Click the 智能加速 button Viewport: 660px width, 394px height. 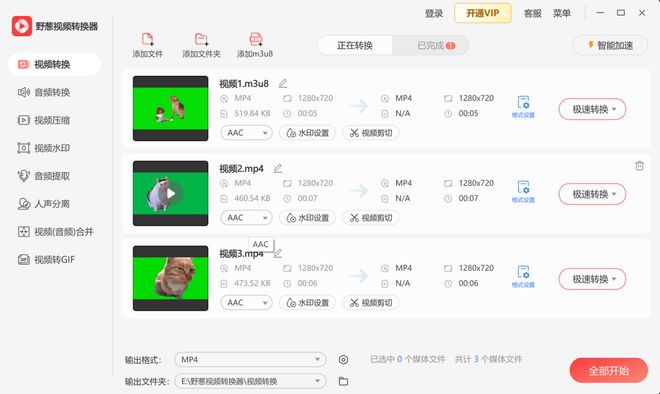click(x=610, y=45)
